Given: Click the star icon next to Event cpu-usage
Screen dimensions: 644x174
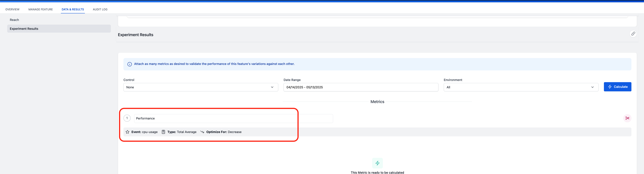Looking at the screenshot, I should (x=127, y=132).
